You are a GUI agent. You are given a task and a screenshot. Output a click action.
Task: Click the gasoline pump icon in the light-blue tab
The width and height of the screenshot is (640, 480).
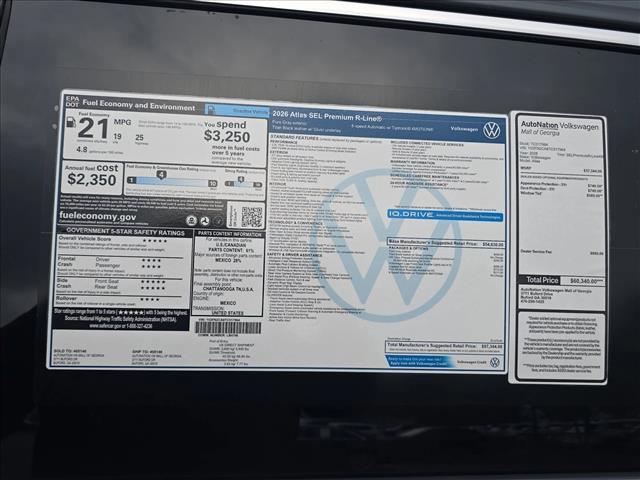click(x=211, y=109)
